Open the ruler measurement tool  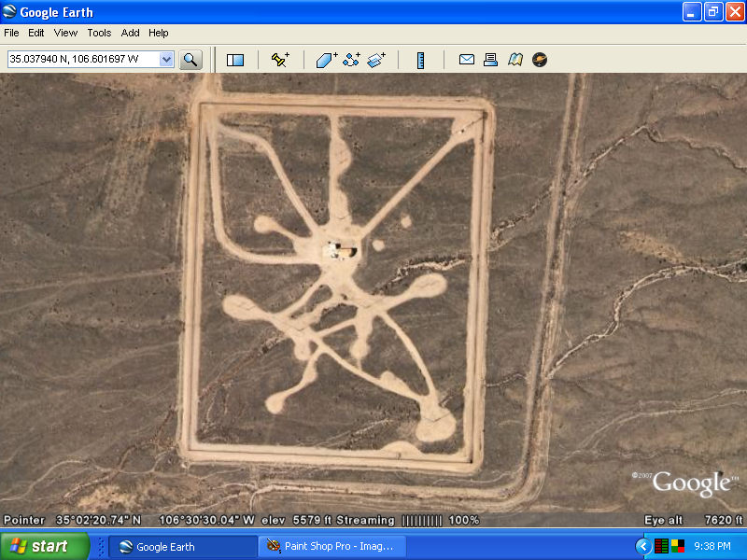click(x=421, y=61)
